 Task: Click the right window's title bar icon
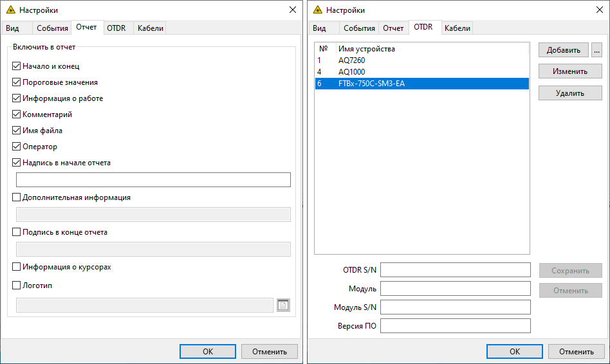[318, 10]
